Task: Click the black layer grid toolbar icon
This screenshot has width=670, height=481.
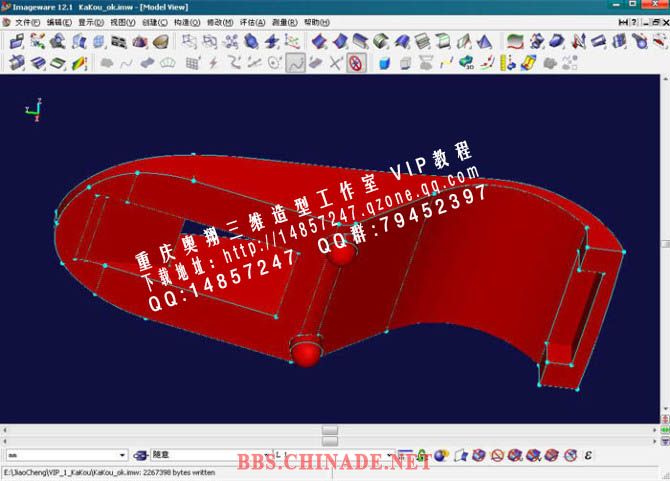Action: [x=119, y=41]
